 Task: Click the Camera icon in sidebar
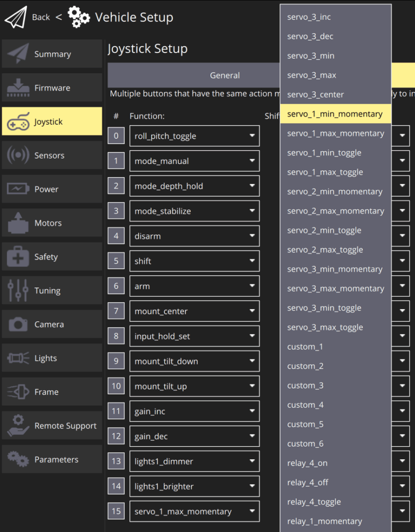[x=18, y=324]
